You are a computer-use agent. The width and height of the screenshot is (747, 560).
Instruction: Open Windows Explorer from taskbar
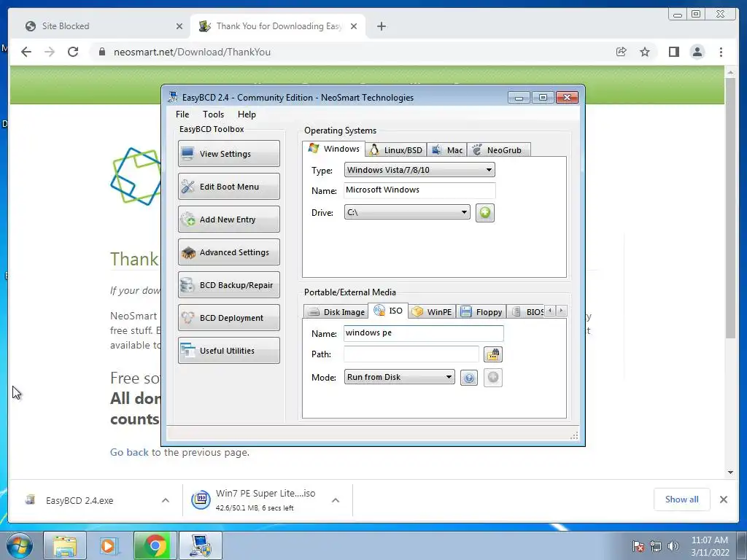tap(65, 545)
